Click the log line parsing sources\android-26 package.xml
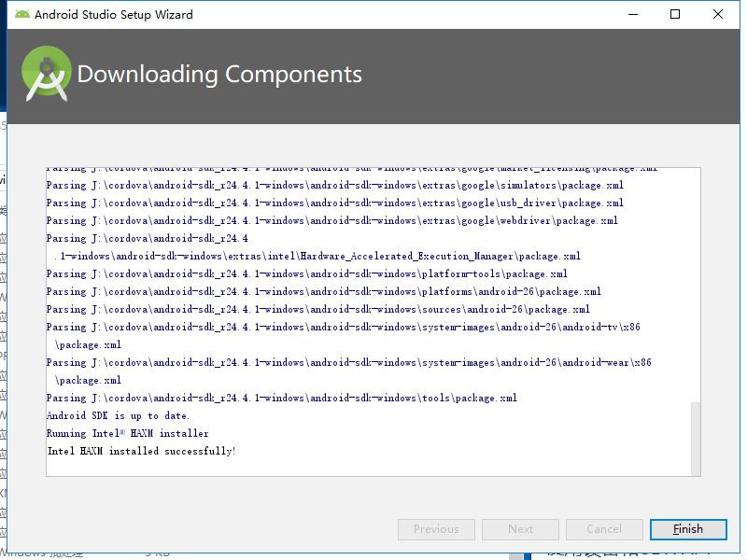 [x=318, y=309]
